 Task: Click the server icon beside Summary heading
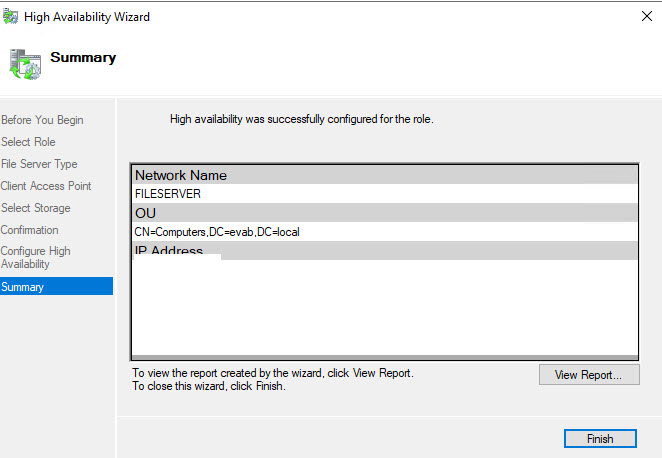point(24,63)
